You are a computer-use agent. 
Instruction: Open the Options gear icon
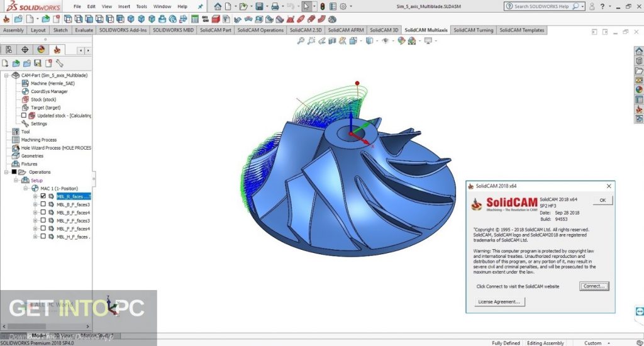click(343, 6)
